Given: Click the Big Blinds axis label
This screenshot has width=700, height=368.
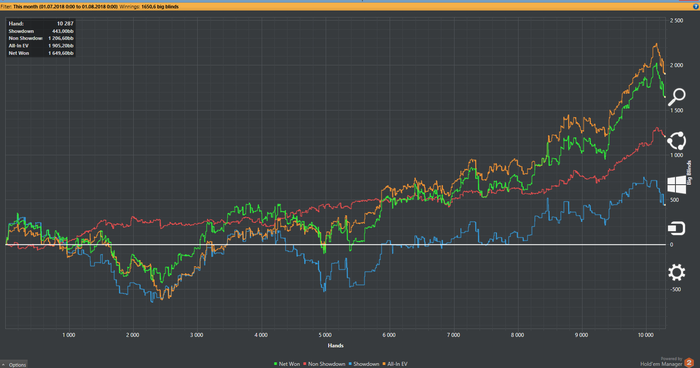Looking at the screenshot, I should pos(689,173).
